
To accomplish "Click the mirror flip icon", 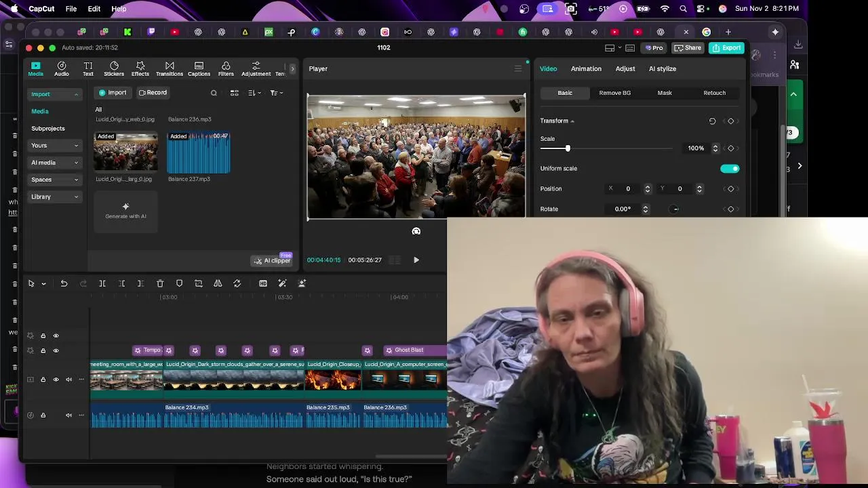I will click(x=218, y=283).
